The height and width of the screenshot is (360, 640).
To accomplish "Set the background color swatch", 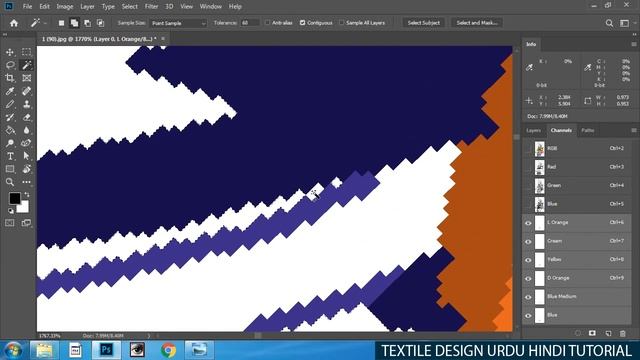I will pos(24,208).
